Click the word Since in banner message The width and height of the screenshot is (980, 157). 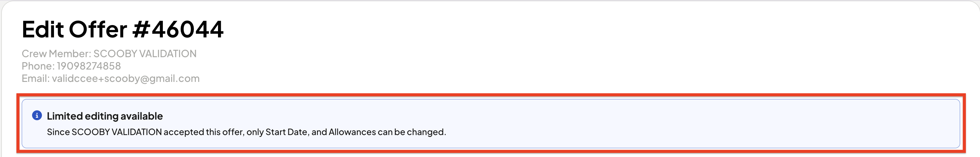[58, 132]
